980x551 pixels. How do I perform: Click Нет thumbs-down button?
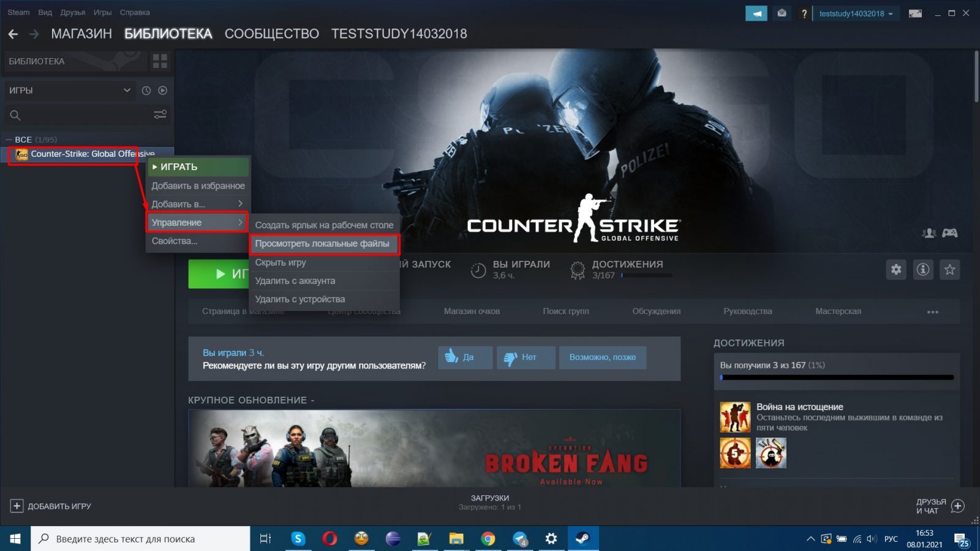click(526, 357)
